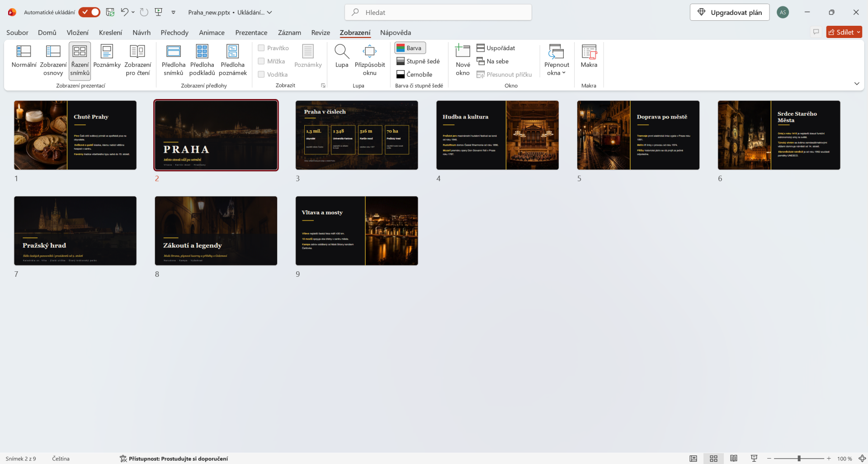868x464 pixels.
Task: Open Předloha poznámek notes master
Action: 233,61
